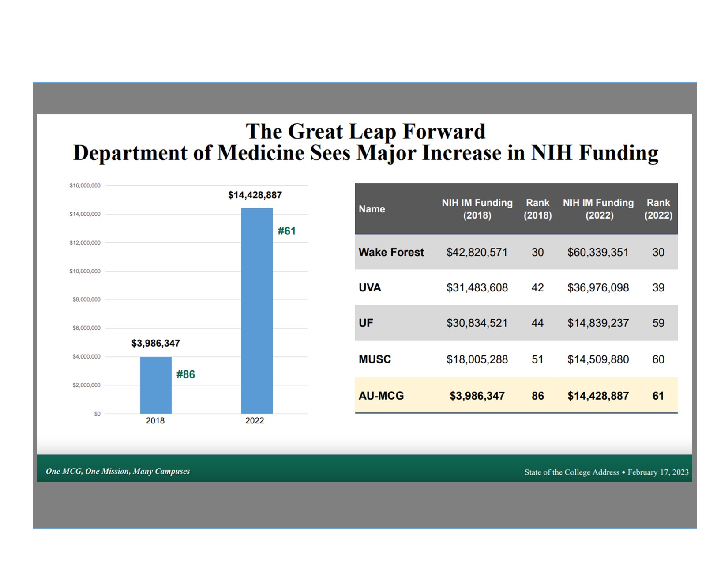Click the $0 y-axis label
This screenshot has width=728, height=563.
click(x=97, y=414)
